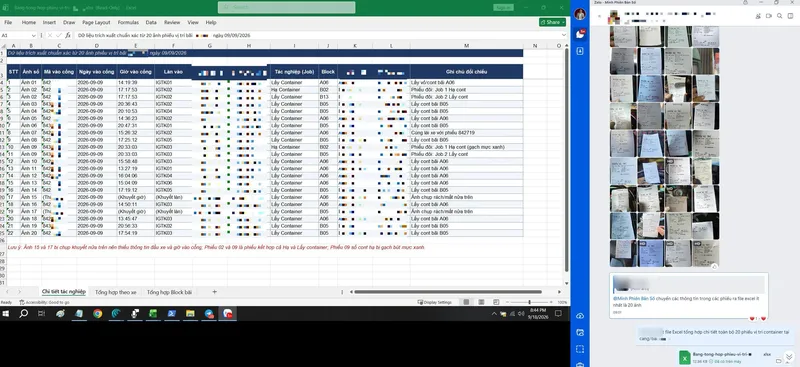This screenshot has width=800, height=367.
Task: Open the Zalo toolbox icon at the sidebar bottom
Action: point(580,364)
